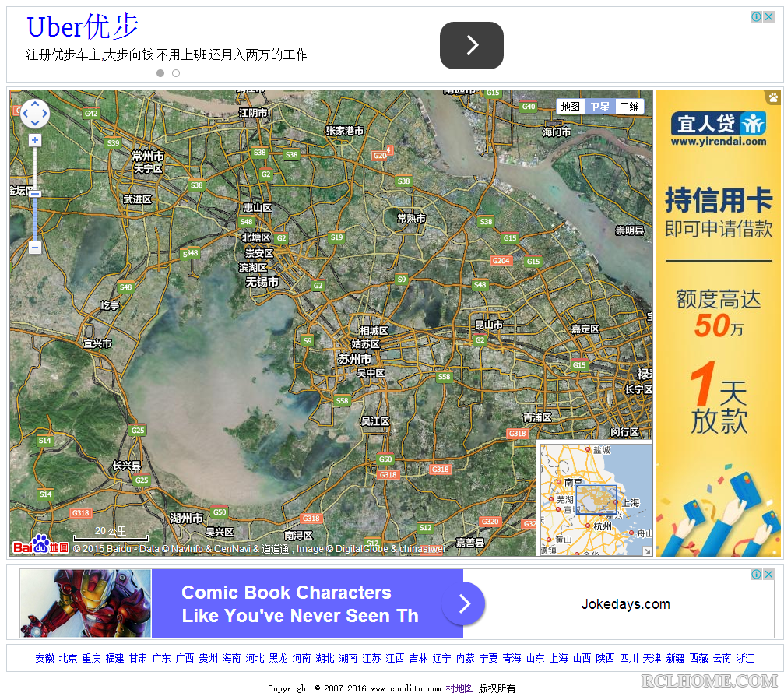This screenshot has height=700, width=784.
Task: Pan the map up with the arrow
Action: click(x=35, y=104)
